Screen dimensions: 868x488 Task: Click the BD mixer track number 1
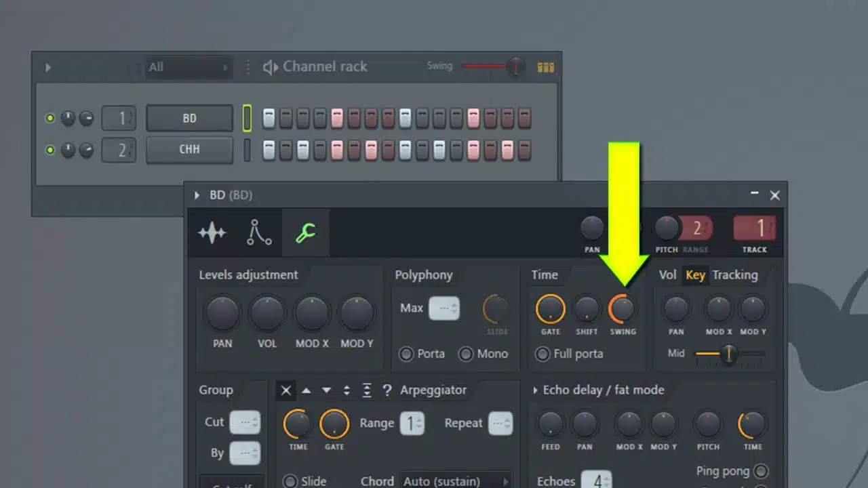tap(119, 119)
